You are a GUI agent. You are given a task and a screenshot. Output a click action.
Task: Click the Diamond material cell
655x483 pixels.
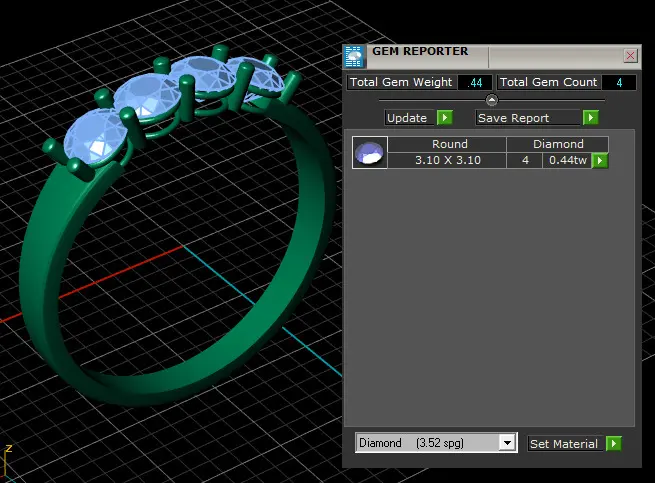pyautogui.click(x=558, y=144)
